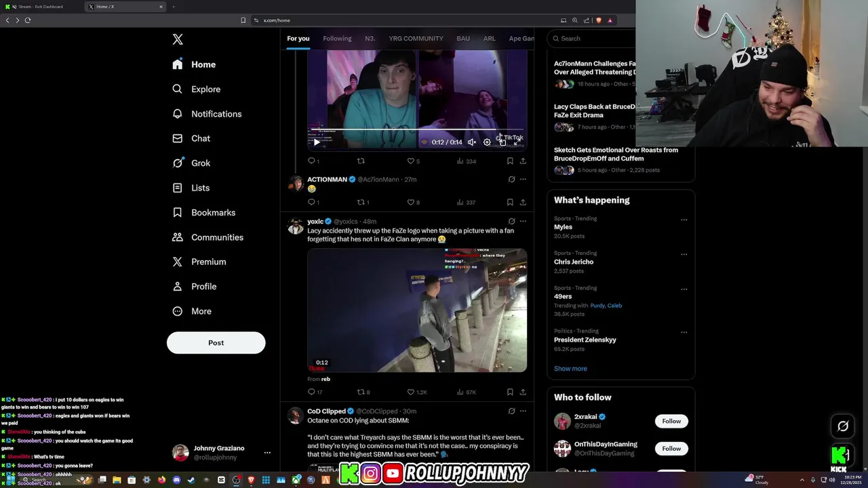Switch to the Following tab
This screenshot has height=488, width=868.
337,39
